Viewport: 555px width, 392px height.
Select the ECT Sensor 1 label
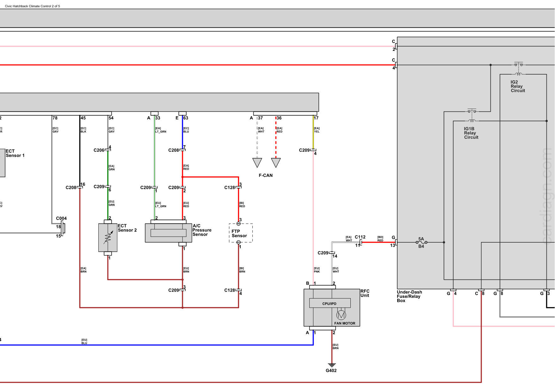[x=15, y=153]
